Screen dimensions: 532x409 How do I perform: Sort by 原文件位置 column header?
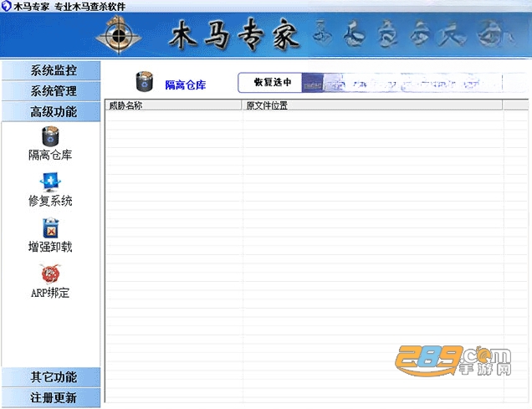372,105
